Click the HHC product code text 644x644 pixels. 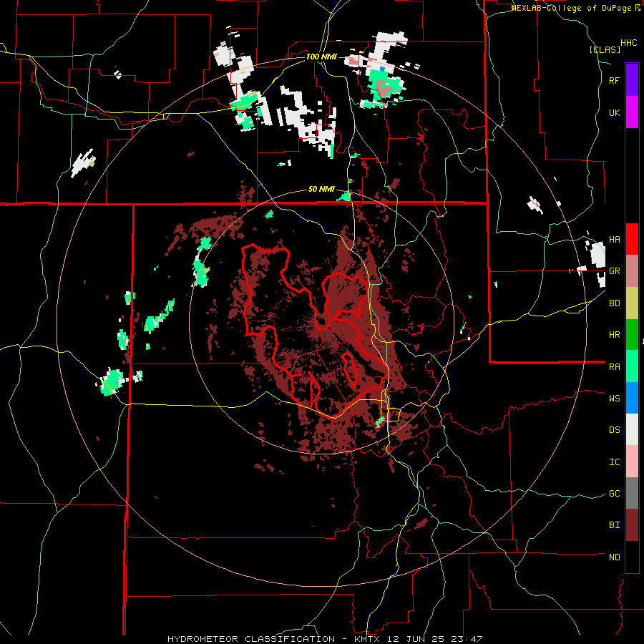tap(628, 43)
